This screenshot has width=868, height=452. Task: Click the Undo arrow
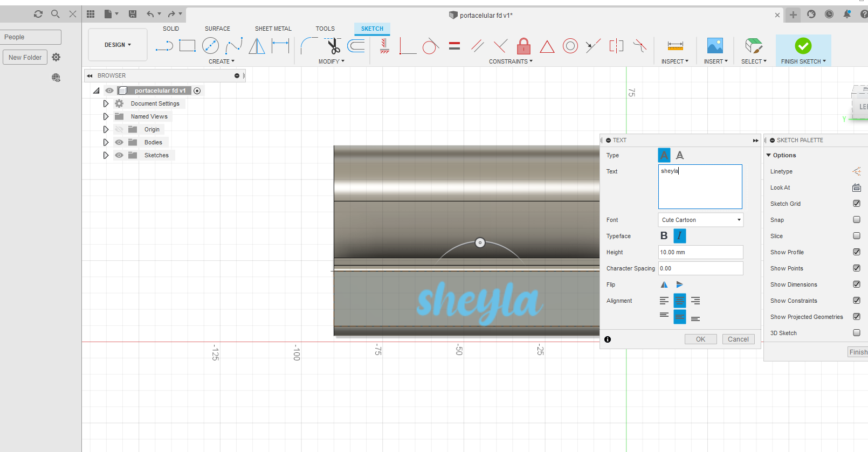pos(150,14)
